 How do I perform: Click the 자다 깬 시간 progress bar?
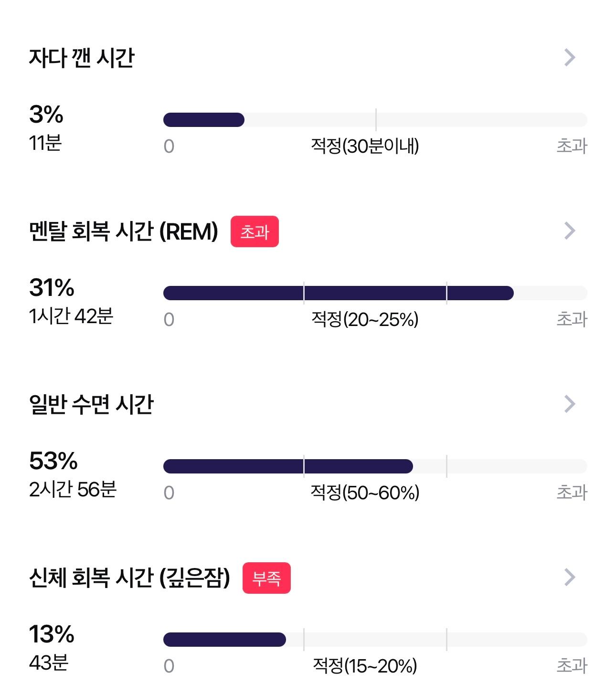[375, 120]
